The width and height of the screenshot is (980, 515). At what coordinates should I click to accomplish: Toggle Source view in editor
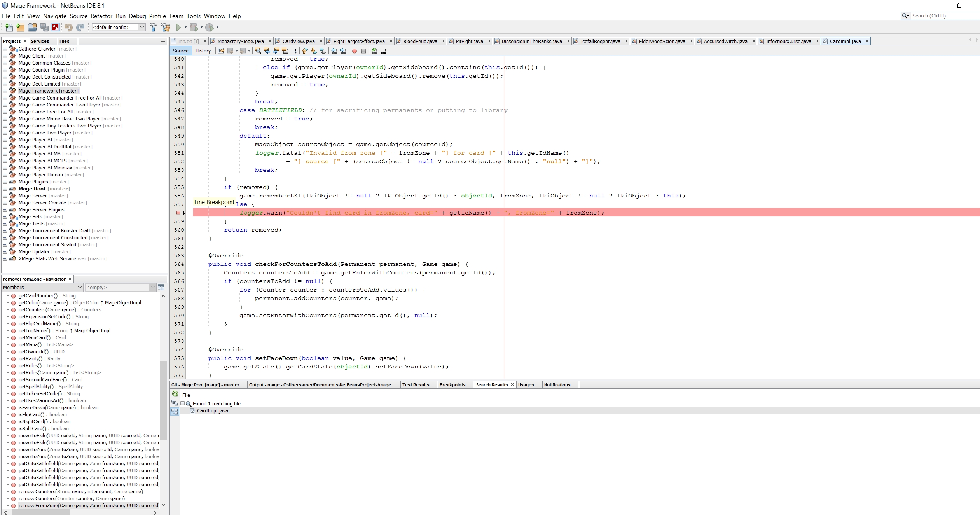coord(180,51)
